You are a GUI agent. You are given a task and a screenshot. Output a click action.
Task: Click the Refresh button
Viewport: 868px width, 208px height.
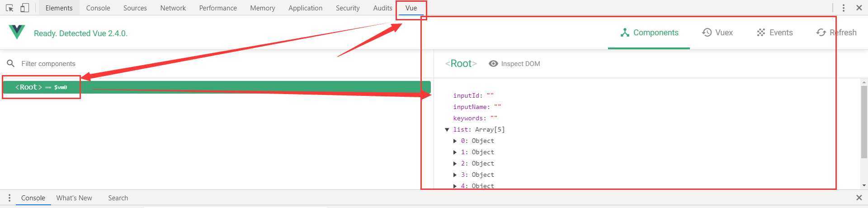(836, 33)
